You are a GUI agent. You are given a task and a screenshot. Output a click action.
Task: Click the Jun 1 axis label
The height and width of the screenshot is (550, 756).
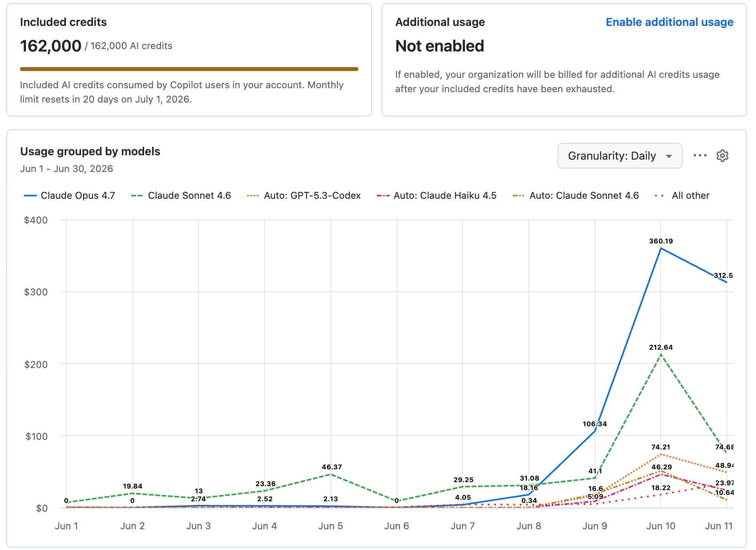[x=66, y=526]
